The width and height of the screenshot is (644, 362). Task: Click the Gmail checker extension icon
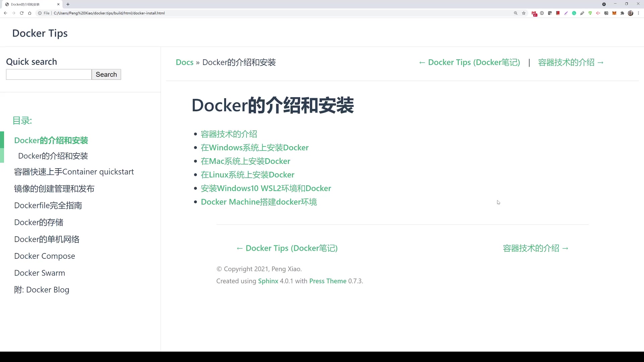click(x=534, y=13)
